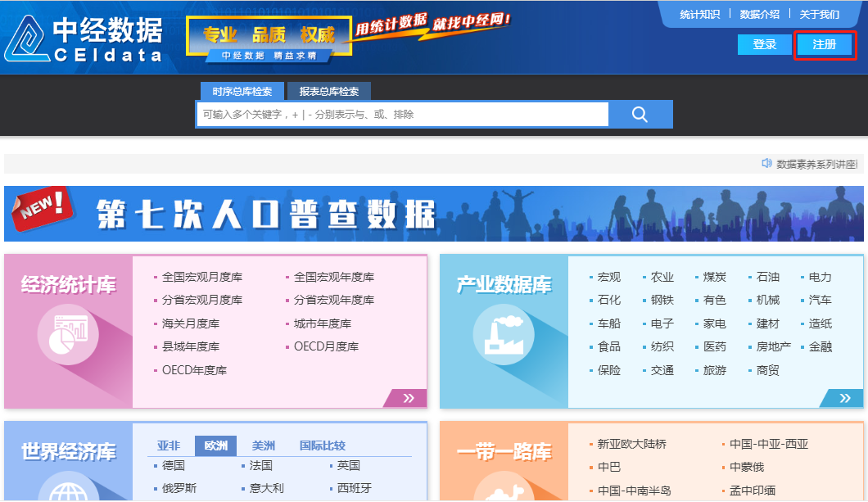Select the 时序总库检索 tab
The image size is (868, 502).
pyautogui.click(x=242, y=92)
